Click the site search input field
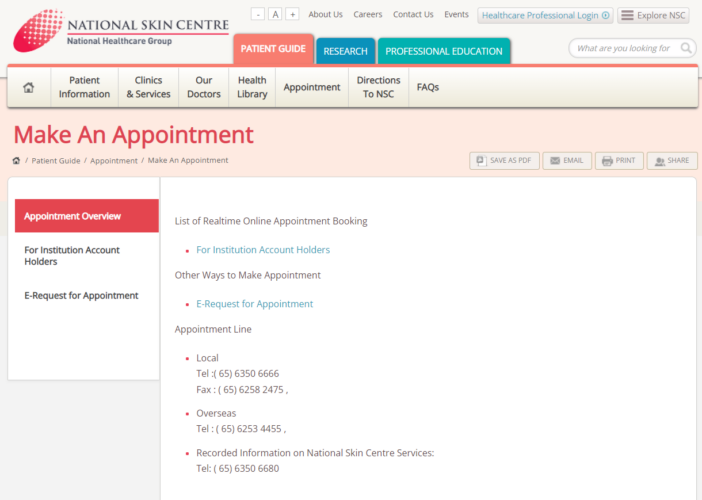The image size is (702, 500). click(625, 48)
